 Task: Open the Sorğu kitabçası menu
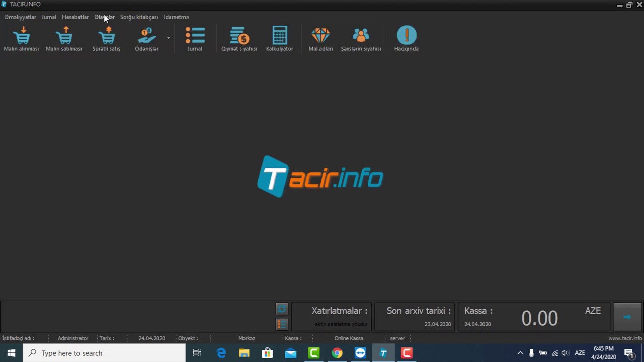[x=139, y=17]
